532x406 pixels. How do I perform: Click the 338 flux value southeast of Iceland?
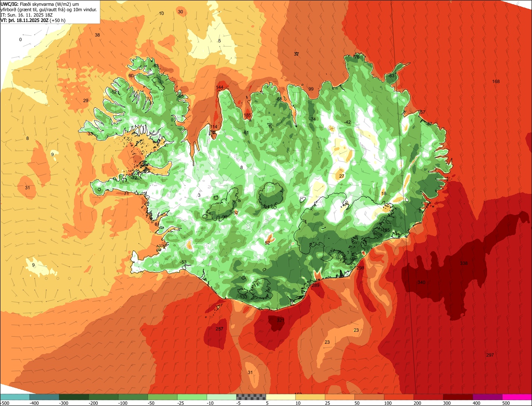pos(464,263)
